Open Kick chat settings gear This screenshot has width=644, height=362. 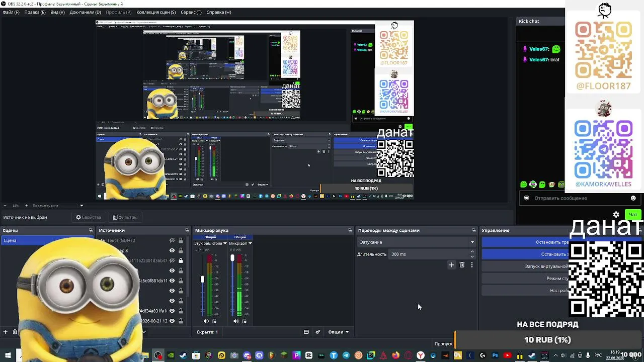616,215
